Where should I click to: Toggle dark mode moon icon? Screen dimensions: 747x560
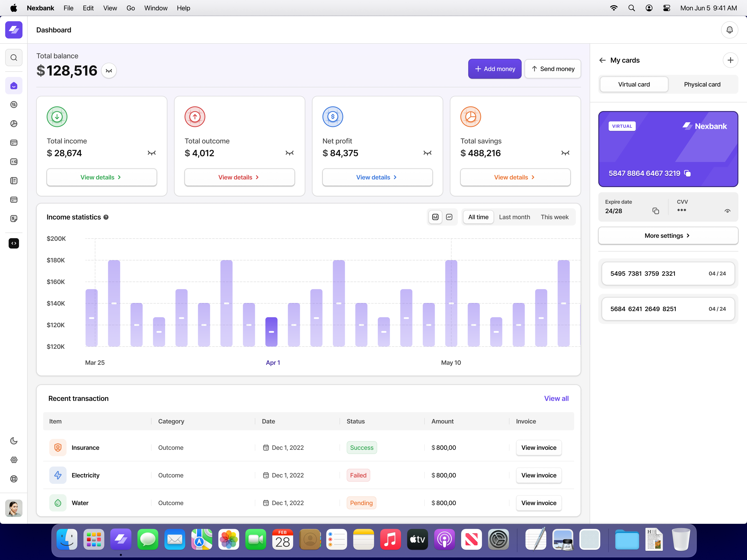coord(14,441)
